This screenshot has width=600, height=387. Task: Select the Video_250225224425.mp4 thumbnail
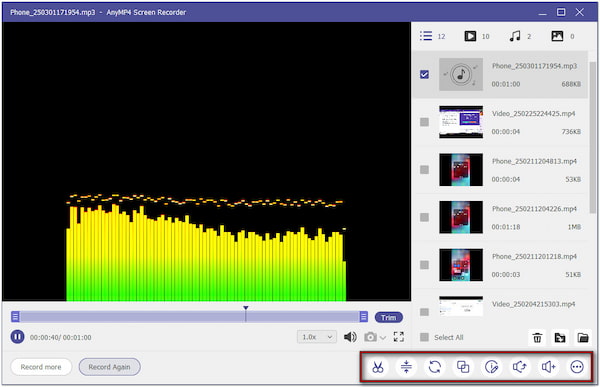coord(461,122)
